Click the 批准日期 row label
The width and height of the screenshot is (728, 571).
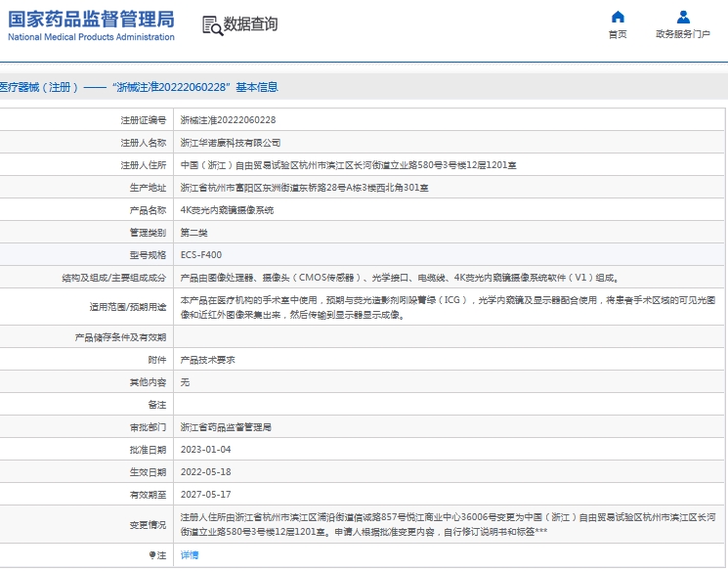pos(148,450)
